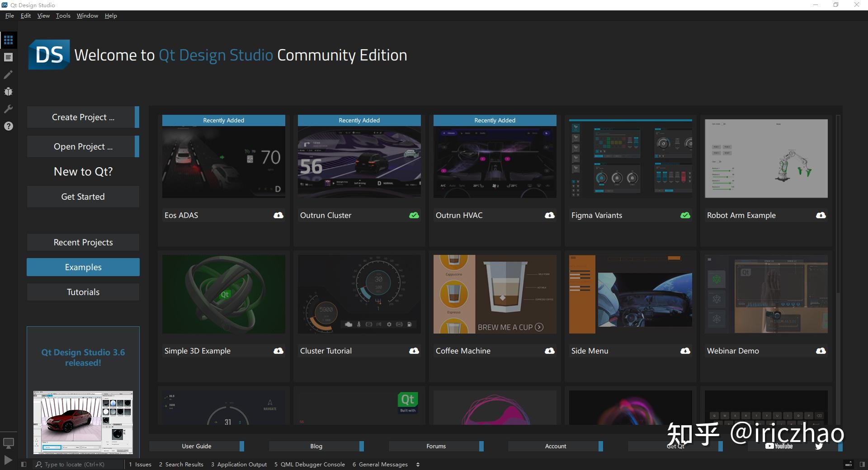Download Side Menu cloud icon

pos(685,351)
